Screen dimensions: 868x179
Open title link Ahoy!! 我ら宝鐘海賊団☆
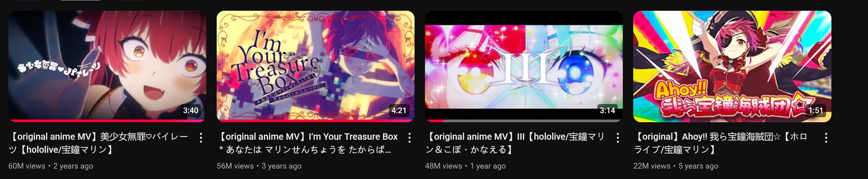pyautogui.click(x=721, y=143)
